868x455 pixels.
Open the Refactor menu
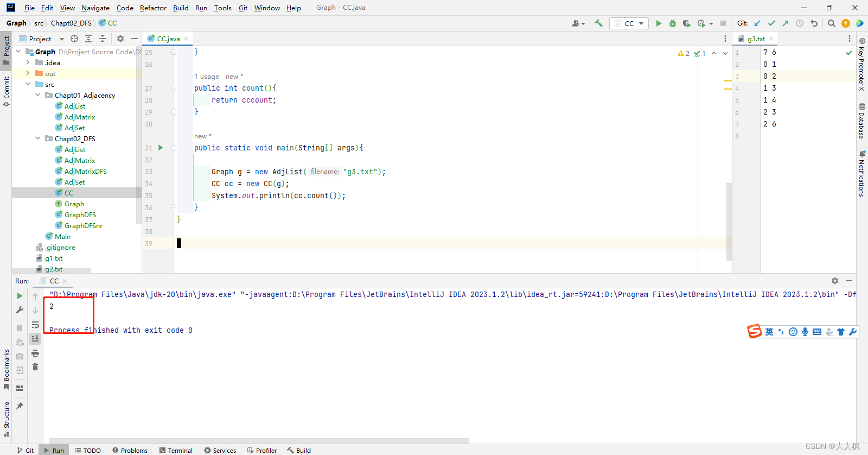(x=153, y=8)
